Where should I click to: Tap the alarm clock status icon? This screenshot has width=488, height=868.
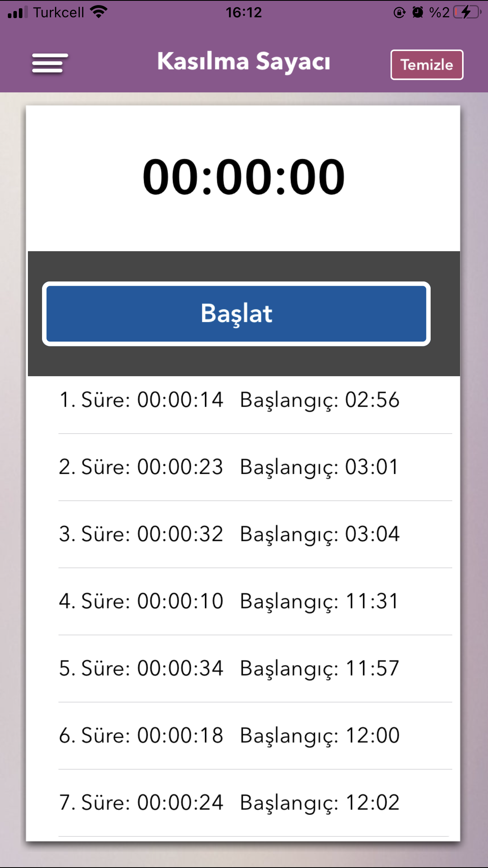pyautogui.click(x=418, y=13)
